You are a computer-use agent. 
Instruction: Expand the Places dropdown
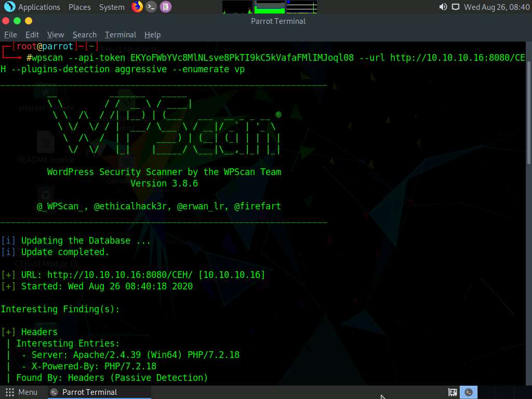[79, 7]
